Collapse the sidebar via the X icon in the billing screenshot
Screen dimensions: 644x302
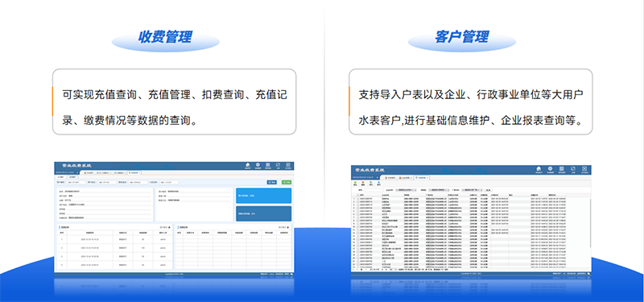click(x=77, y=172)
